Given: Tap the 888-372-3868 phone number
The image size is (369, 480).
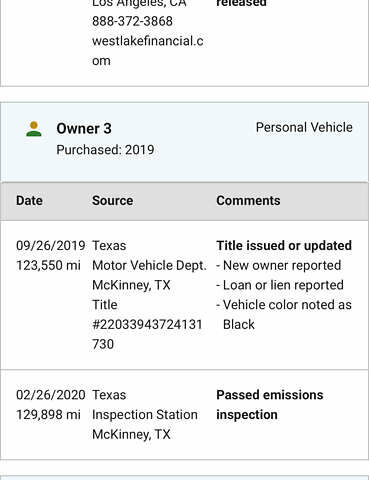Looking at the screenshot, I should point(132,21).
